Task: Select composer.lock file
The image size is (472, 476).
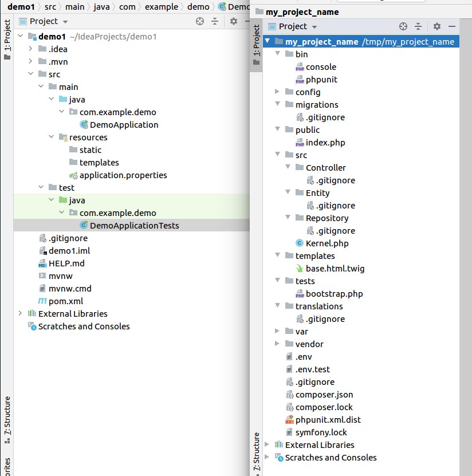Action: tap(319, 407)
